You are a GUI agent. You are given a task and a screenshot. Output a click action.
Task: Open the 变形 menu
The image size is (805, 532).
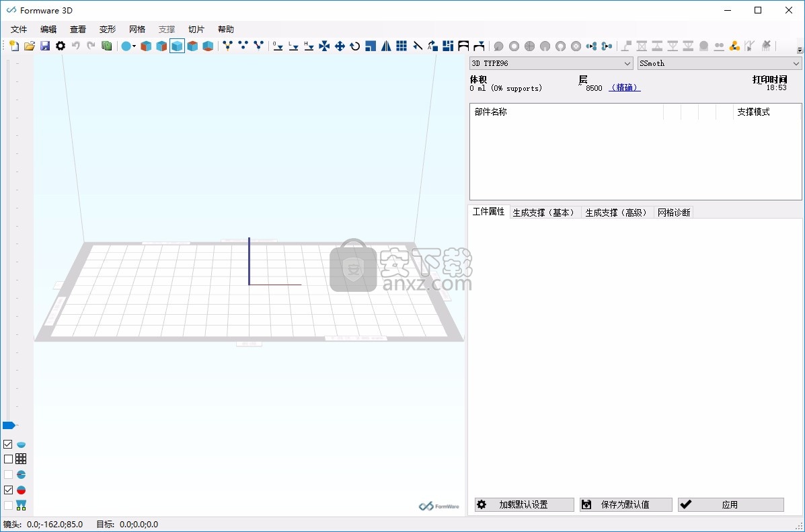pyautogui.click(x=108, y=30)
